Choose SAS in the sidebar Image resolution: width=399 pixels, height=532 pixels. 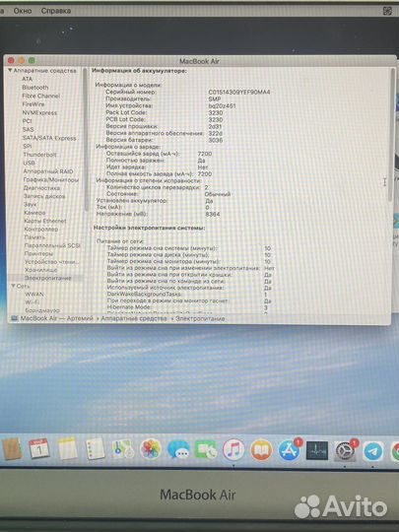[x=29, y=130]
